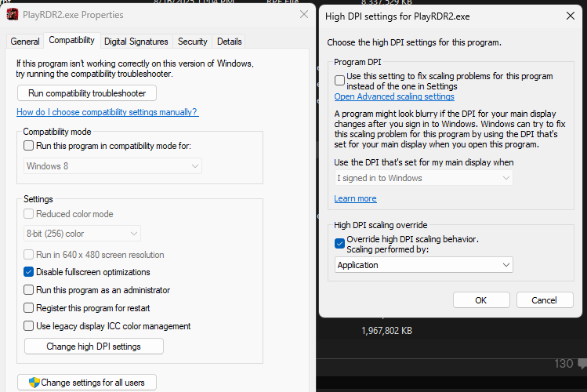Click the 130 comment count in background window
This screenshot has width=587, height=392.
pyautogui.click(x=563, y=363)
